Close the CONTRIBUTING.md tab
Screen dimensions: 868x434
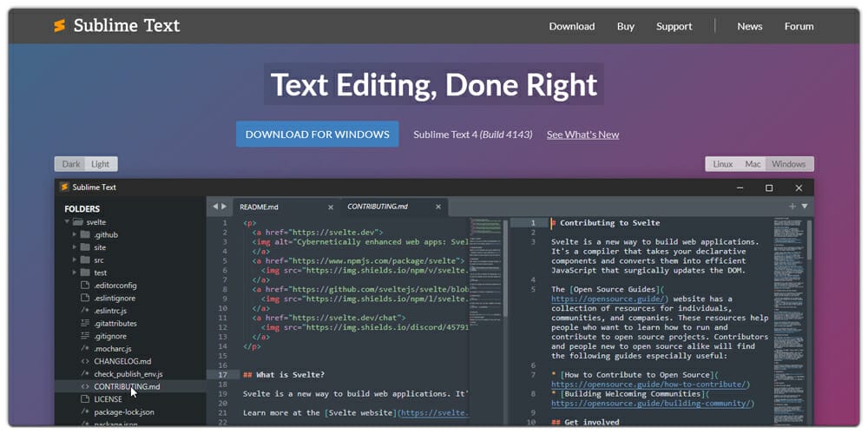[x=437, y=207]
